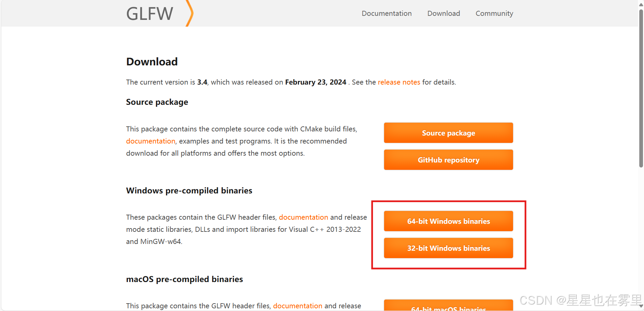
Task: Download the 32-bit Windows binaries
Action: pyautogui.click(x=448, y=248)
